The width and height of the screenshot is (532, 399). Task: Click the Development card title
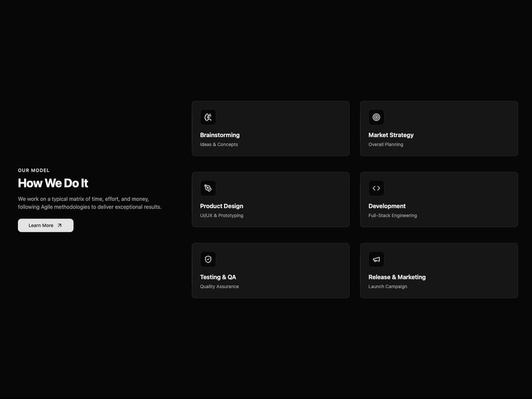click(387, 206)
